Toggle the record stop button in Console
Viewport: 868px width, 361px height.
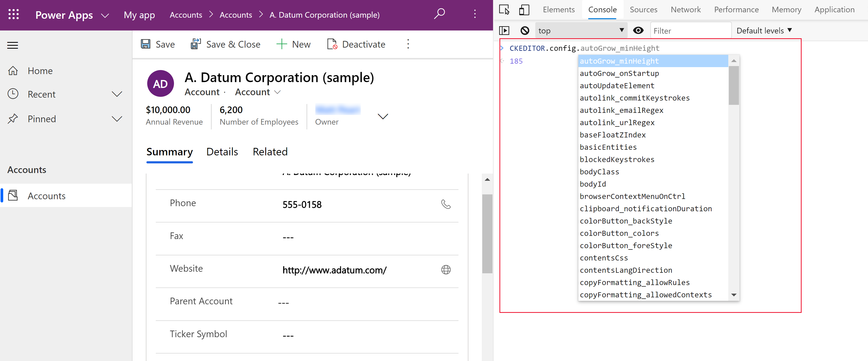[x=524, y=30]
